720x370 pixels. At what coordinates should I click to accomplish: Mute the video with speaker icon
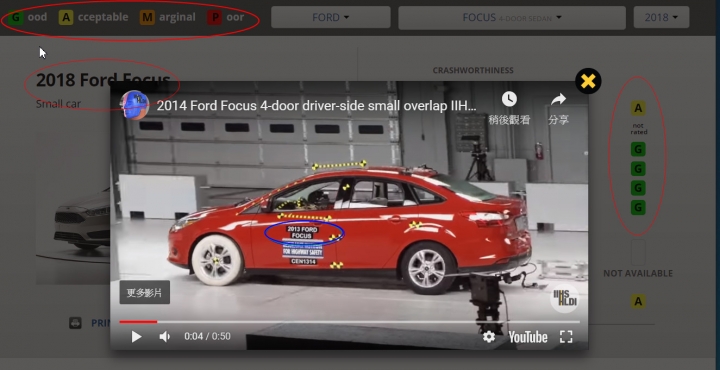tap(165, 336)
